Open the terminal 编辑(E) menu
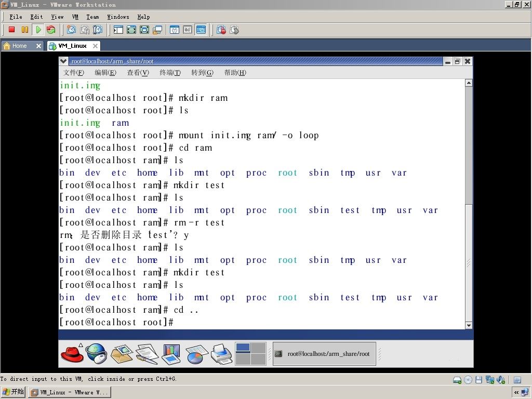The width and height of the screenshot is (532, 399). pyautogui.click(x=105, y=73)
